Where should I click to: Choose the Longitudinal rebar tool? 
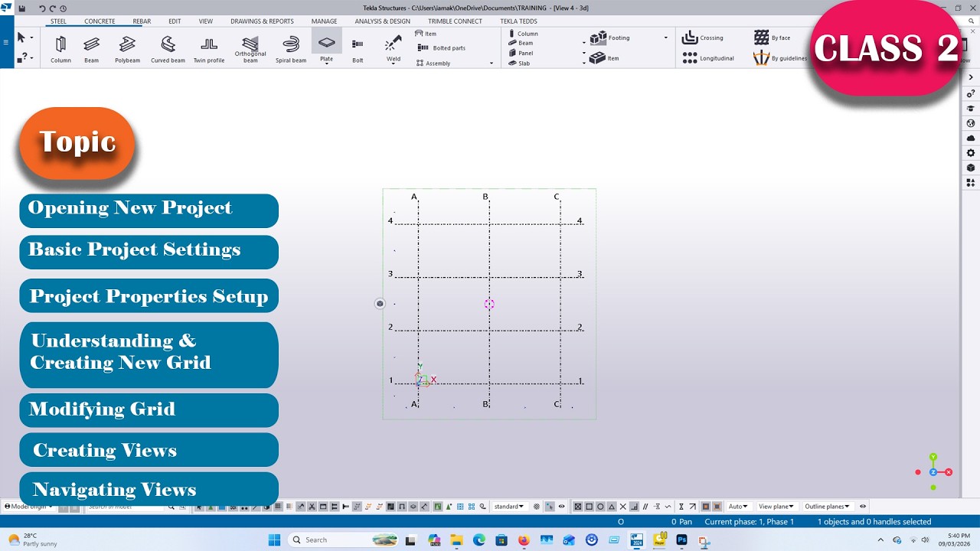[x=708, y=58]
